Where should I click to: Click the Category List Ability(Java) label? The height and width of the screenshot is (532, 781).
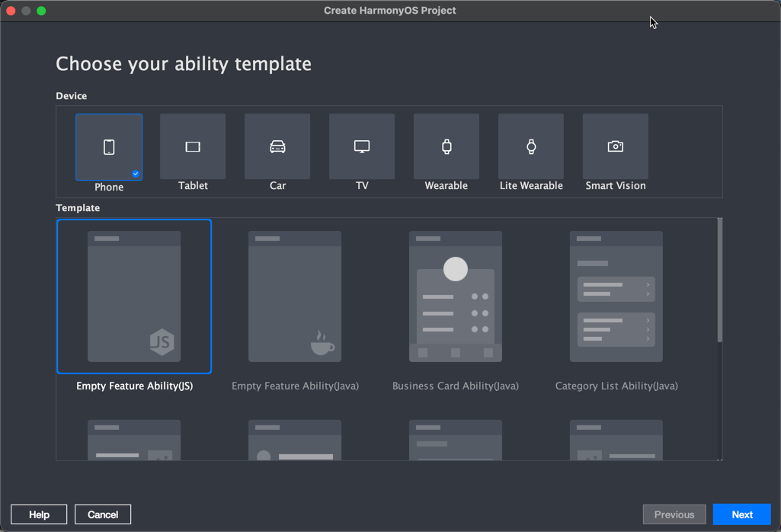click(616, 386)
